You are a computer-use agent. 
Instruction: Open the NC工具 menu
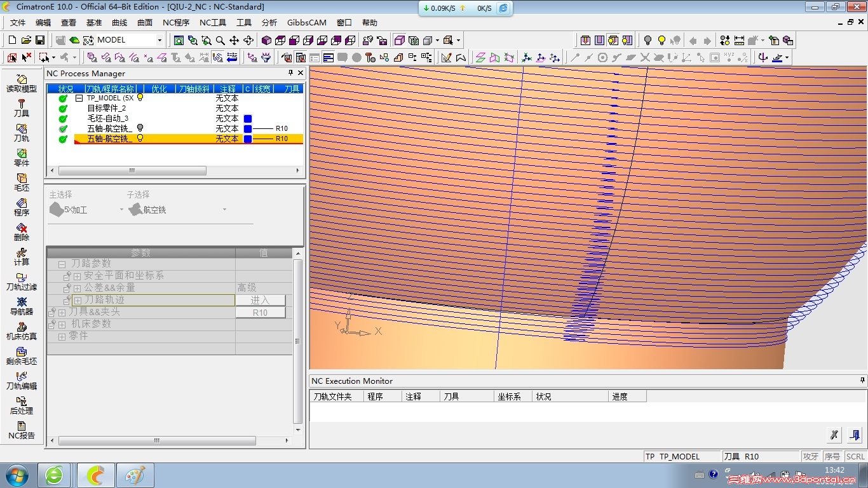click(213, 22)
